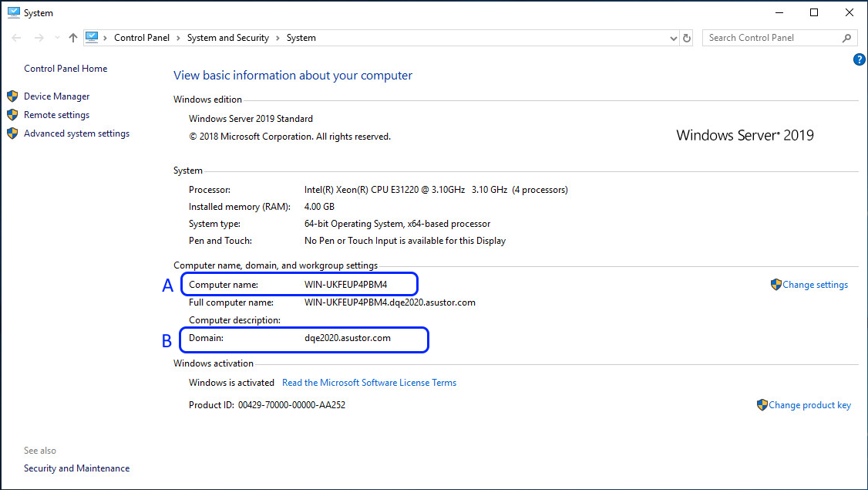868x490 pixels.
Task: Click installed memory value 4.00 GB
Action: (319, 207)
